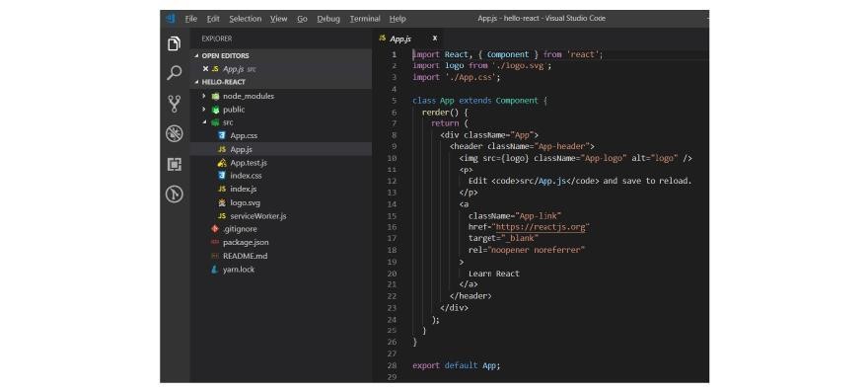Open the Debug menu

pos(328,19)
